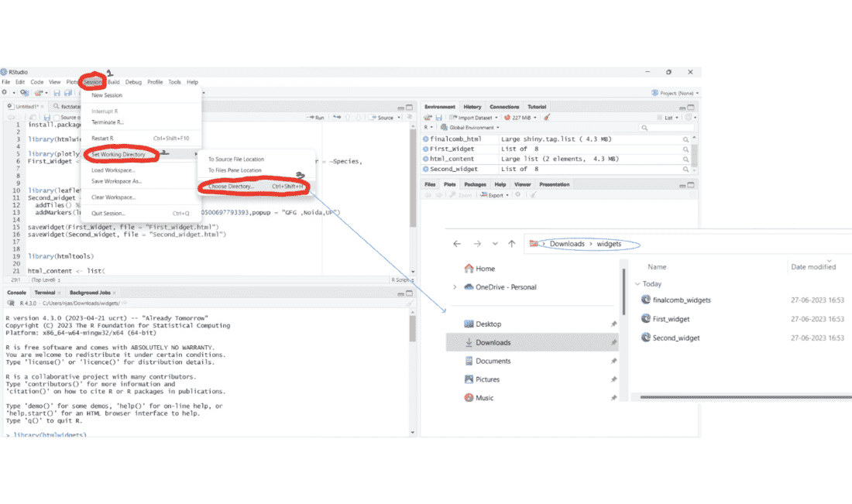Switch to the Packages tab
The image size is (852, 504).
click(475, 185)
